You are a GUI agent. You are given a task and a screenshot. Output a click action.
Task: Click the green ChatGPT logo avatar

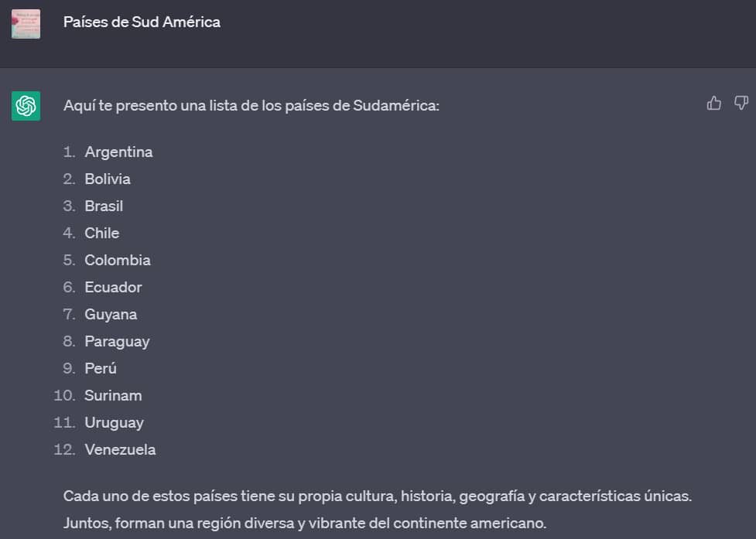pyautogui.click(x=26, y=106)
